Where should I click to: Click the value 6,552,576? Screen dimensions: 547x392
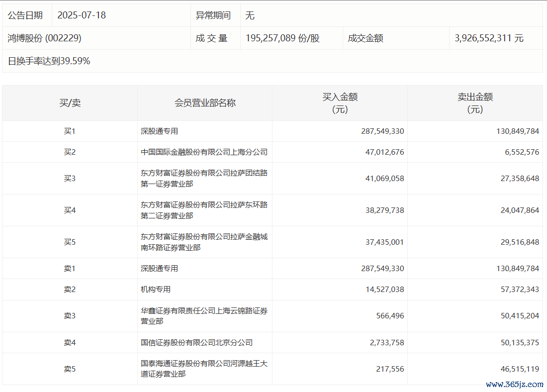522,152
